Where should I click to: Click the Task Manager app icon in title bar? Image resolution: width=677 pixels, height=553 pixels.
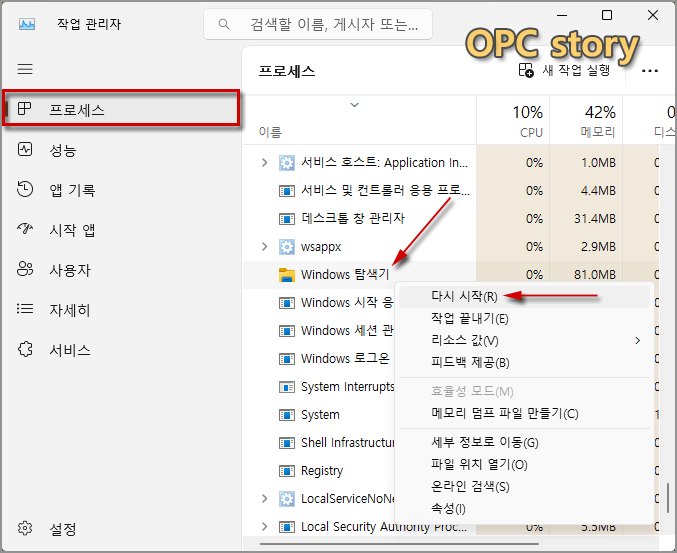point(27,24)
